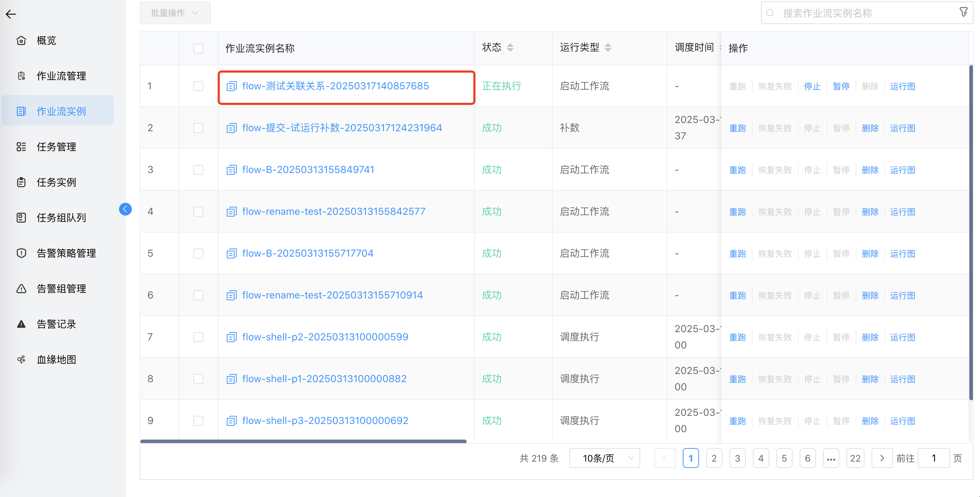Go to the 告警策略管理 menu item

[66, 253]
